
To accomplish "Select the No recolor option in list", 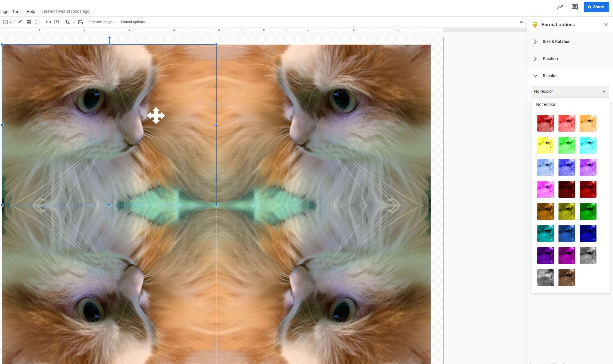I will click(546, 104).
